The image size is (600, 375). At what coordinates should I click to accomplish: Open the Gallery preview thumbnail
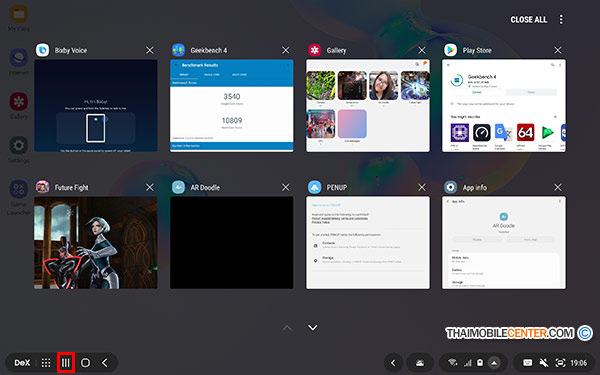[368, 106]
